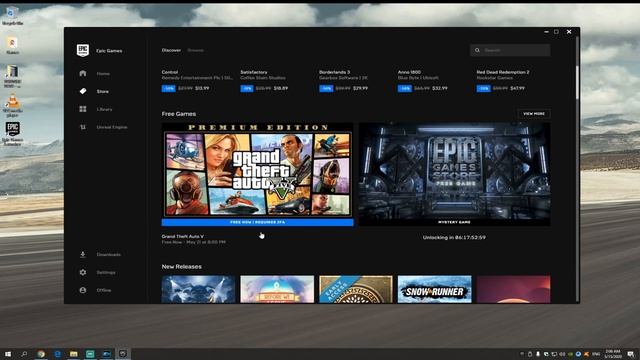Open Grand Theft Auto V artwork
This screenshot has width=640, height=360.
tap(258, 171)
